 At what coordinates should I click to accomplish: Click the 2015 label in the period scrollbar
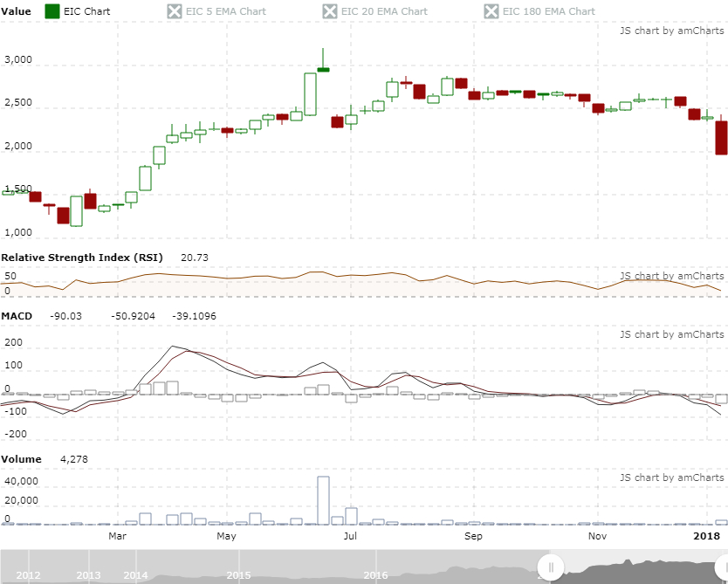click(238, 575)
